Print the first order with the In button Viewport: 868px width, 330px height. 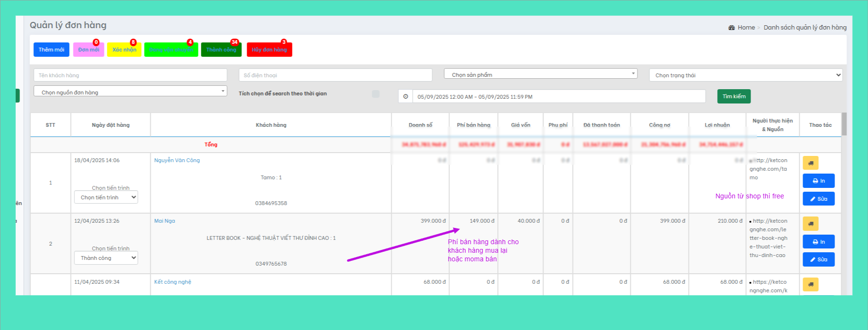tap(818, 181)
